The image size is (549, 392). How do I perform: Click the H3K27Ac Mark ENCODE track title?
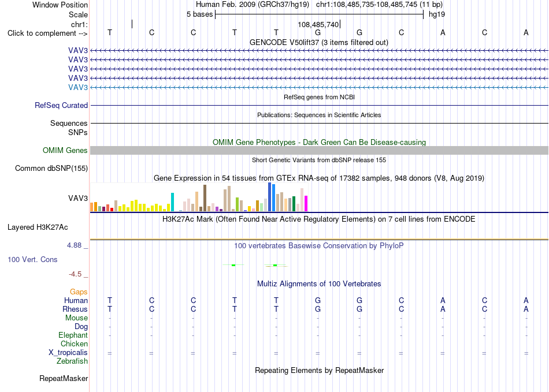(319, 219)
